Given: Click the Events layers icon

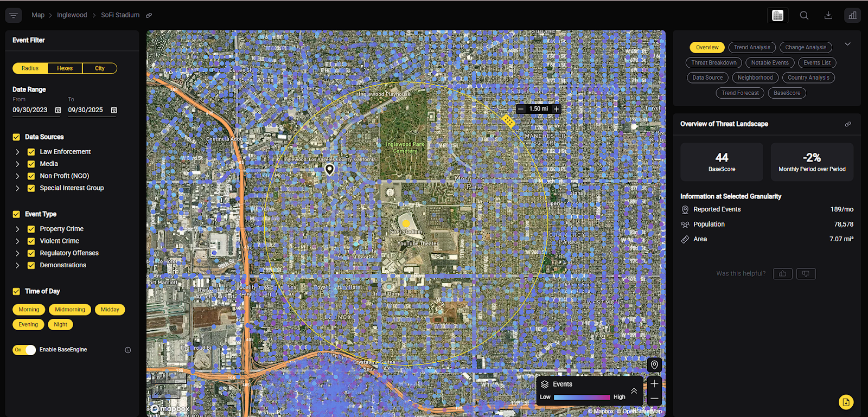Looking at the screenshot, I should click(545, 384).
